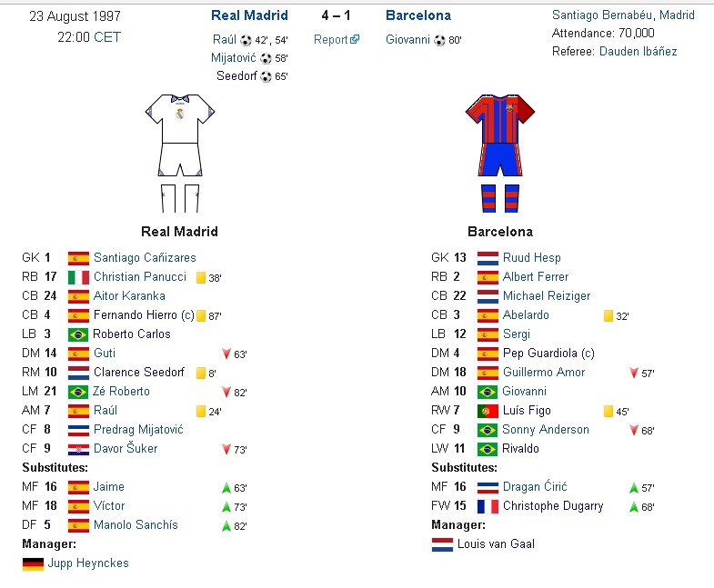Open the Santiago Bernabéu, Madrid stadium link

(623, 15)
